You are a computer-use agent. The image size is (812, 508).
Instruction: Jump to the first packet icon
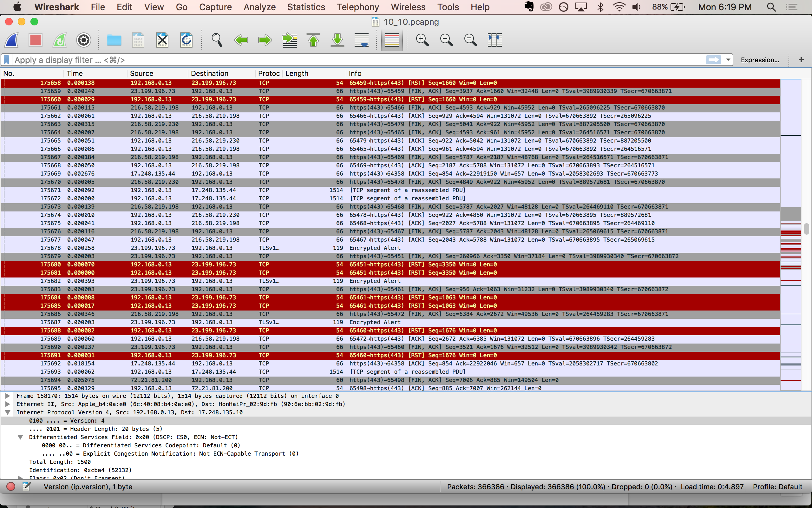click(313, 40)
